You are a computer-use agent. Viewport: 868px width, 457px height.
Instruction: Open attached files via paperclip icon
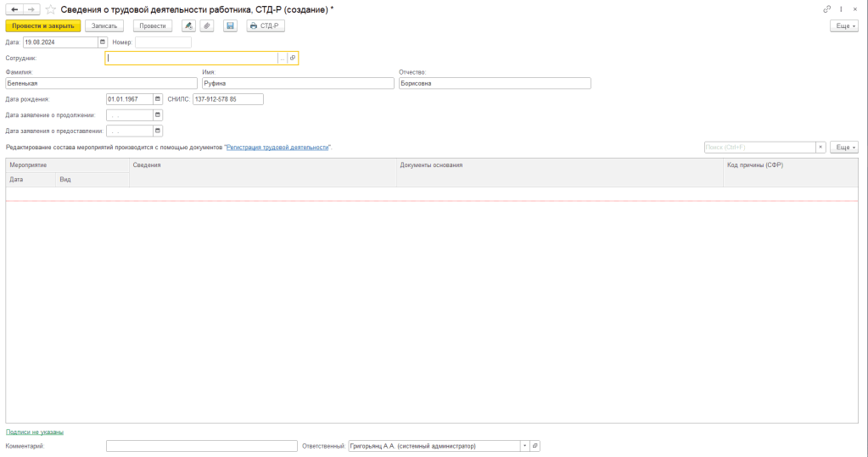click(207, 26)
